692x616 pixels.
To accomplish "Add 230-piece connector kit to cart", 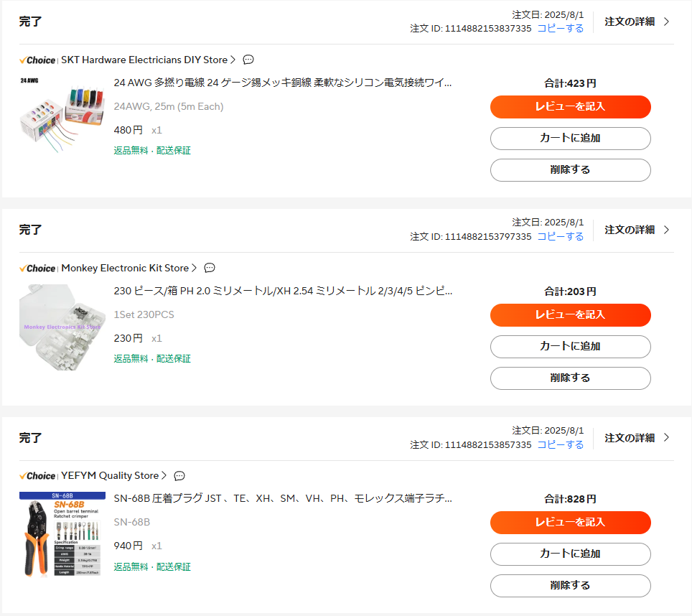I will click(570, 346).
